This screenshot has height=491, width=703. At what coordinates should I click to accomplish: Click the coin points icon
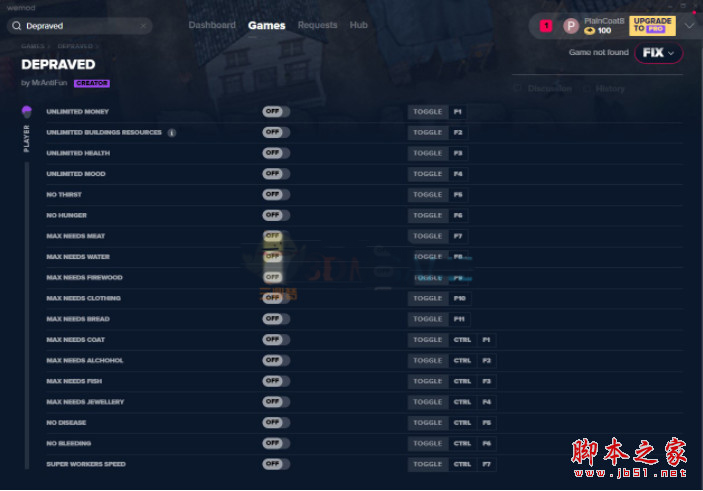pyautogui.click(x=590, y=30)
